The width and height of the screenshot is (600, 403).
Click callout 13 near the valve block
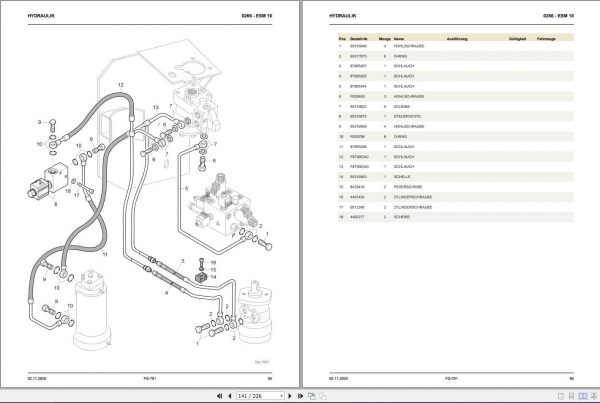(156, 108)
